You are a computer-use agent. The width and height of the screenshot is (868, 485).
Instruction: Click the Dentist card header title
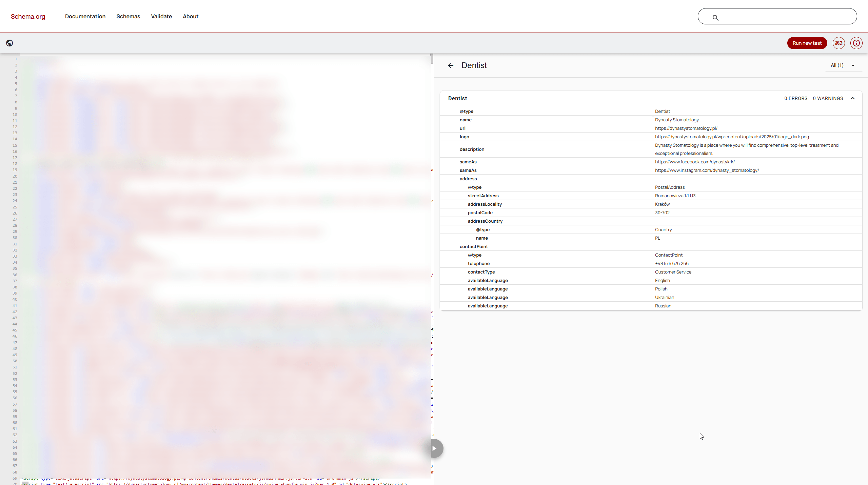[457, 98]
